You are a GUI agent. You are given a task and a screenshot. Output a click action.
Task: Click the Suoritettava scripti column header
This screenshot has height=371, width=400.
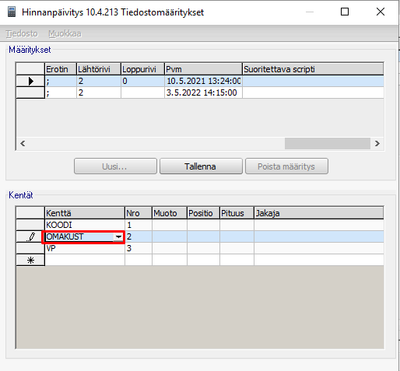click(x=313, y=69)
